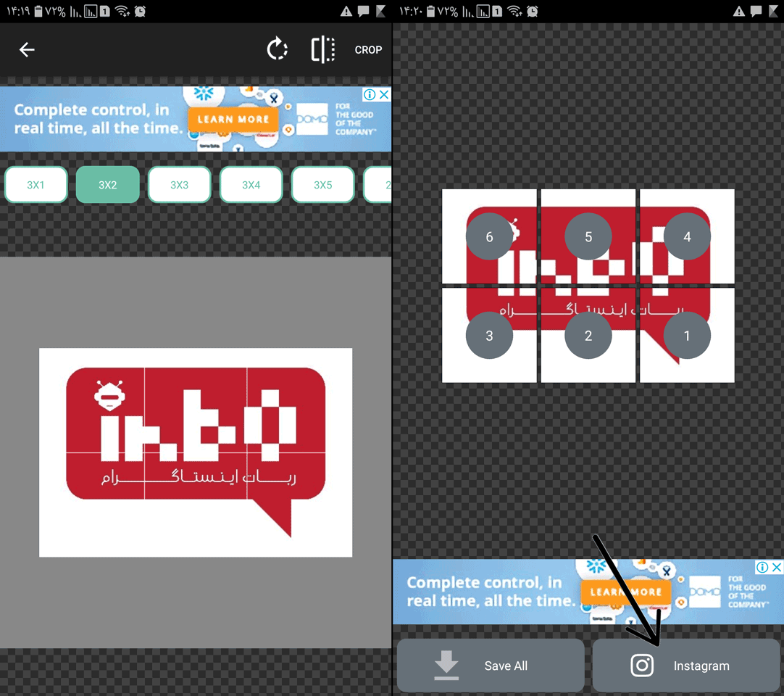784x696 pixels.
Task: Tap the battery icon in left status bar
Action: pos(38,11)
